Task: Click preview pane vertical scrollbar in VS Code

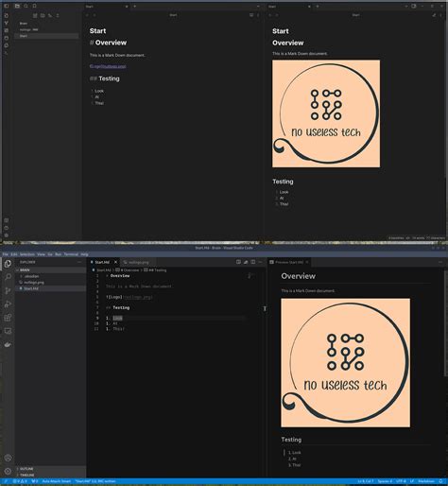Action: 445,322
